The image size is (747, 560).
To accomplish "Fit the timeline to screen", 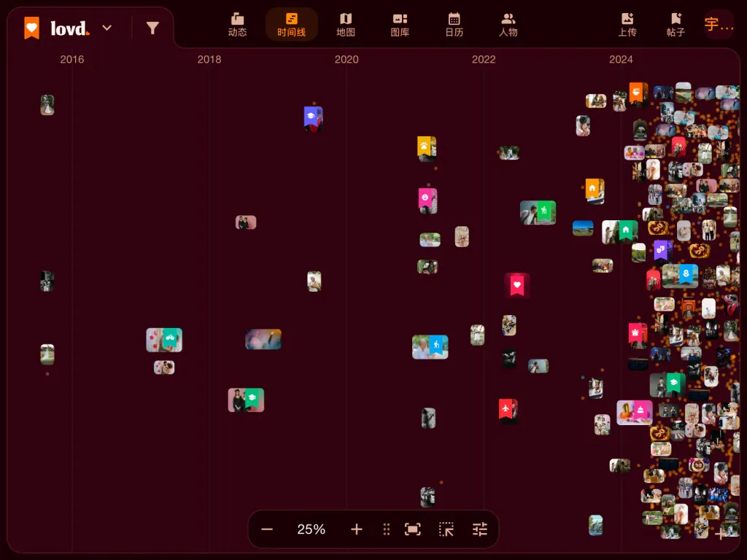I will click(413, 529).
